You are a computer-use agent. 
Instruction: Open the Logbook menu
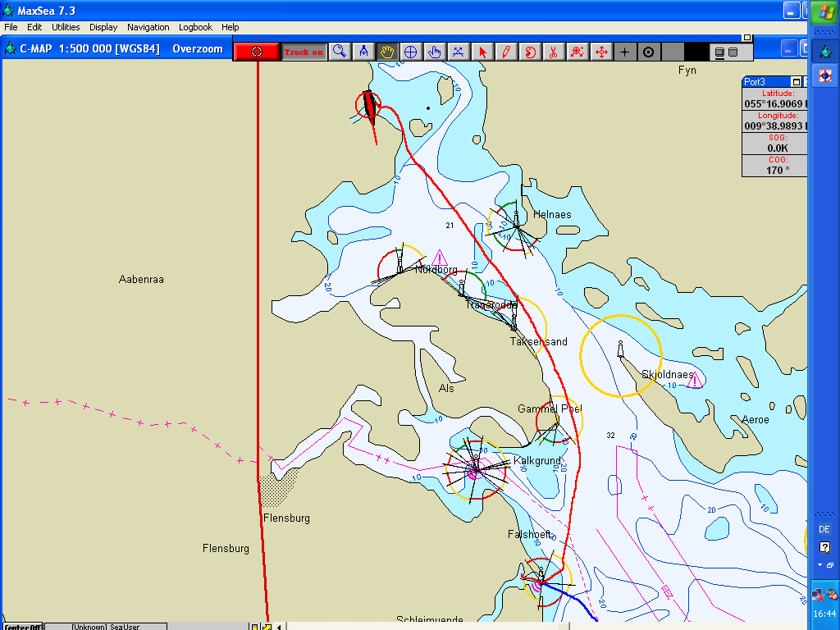coord(195,27)
